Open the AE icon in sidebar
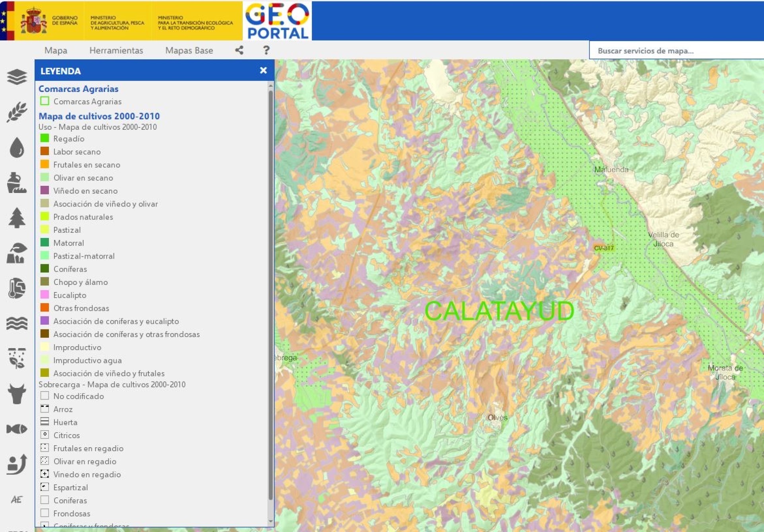Screen dimensions: 764x532 point(17,499)
